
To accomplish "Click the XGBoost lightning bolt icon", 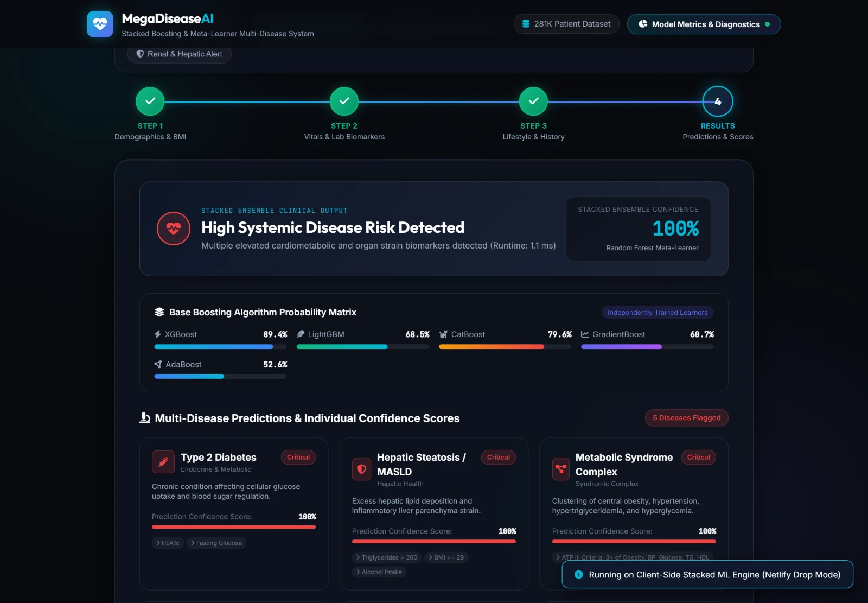I will coord(158,334).
